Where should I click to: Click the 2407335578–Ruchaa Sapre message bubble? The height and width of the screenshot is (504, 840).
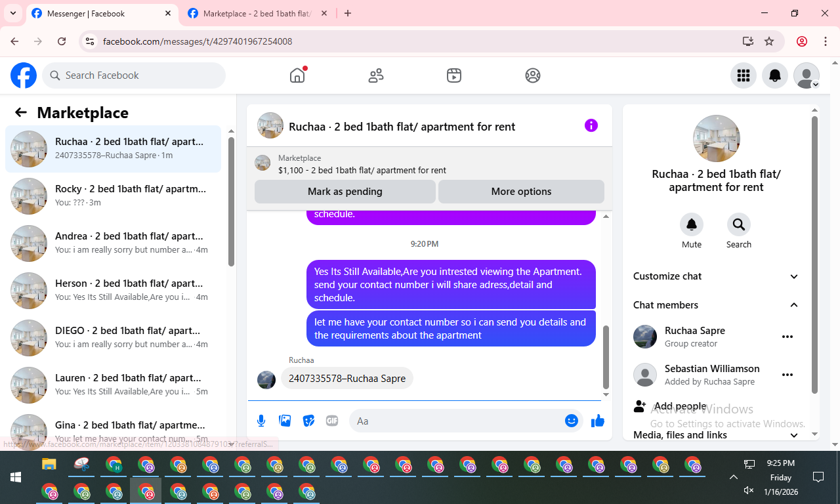tap(347, 378)
